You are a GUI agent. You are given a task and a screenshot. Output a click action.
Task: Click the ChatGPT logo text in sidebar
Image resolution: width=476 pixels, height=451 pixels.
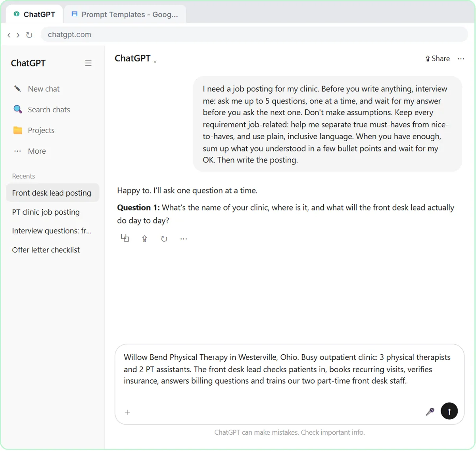tap(28, 63)
